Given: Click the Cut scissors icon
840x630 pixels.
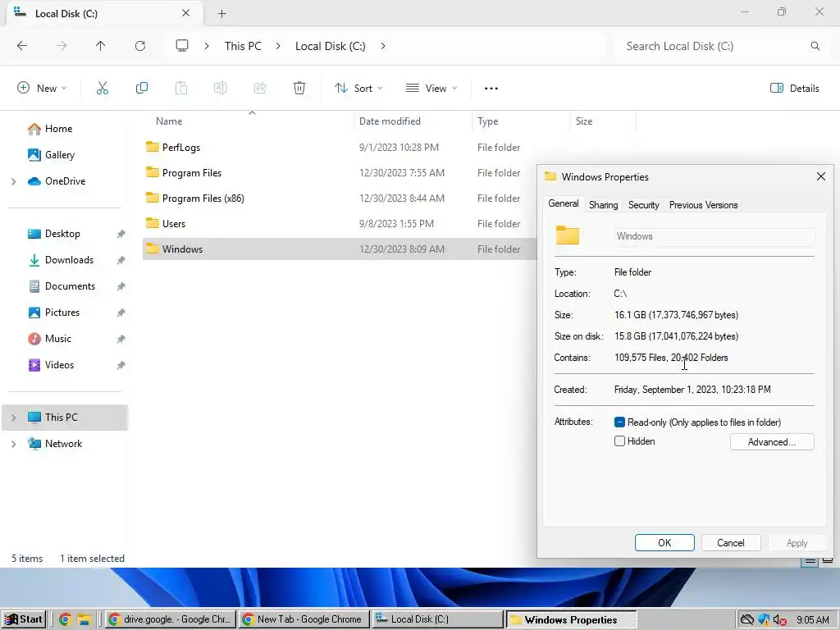Looking at the screenshot, I should [x=103, y=89].
